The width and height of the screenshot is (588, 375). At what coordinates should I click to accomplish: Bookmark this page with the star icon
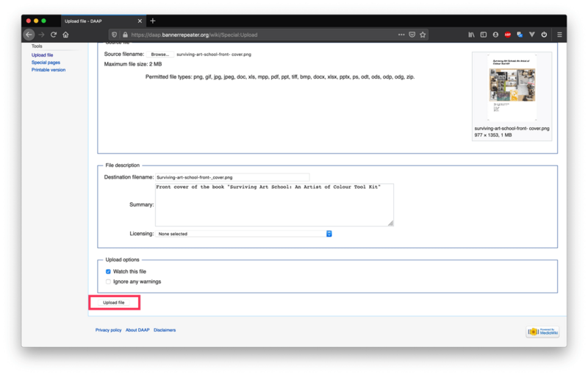pyautogui.click(x=423, y=35)
